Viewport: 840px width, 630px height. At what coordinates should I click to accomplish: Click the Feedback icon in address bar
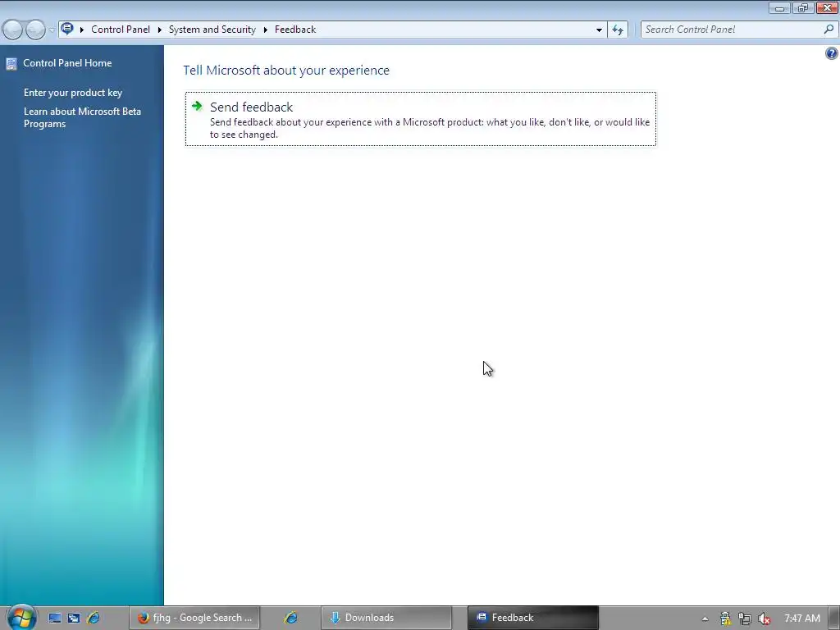pyautogui.click(x=67, y=29)
